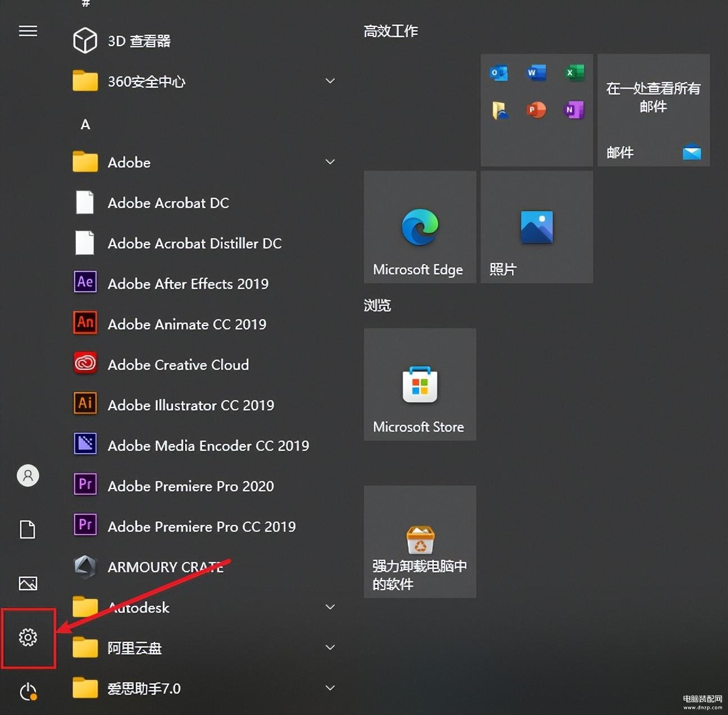The width and height of the screenshot is (728, 715).
Task: Click the letter A section header
Action: (85, 125)
